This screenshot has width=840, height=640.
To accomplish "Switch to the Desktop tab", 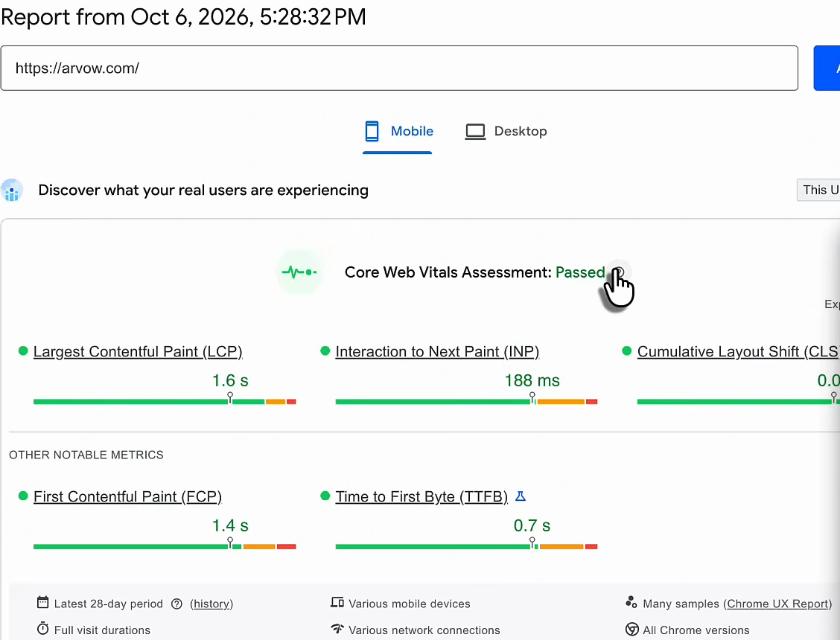I will [506, 131].
